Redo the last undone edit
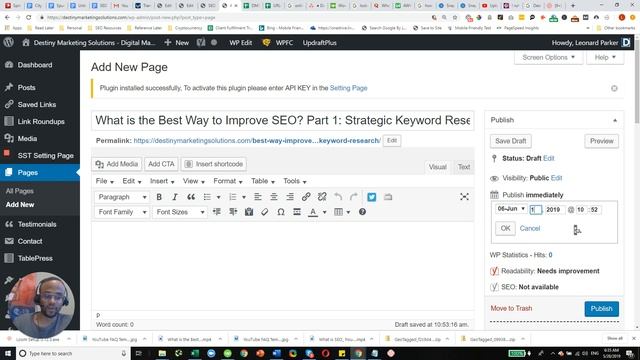The image size is (640, 360). (354, 197)
